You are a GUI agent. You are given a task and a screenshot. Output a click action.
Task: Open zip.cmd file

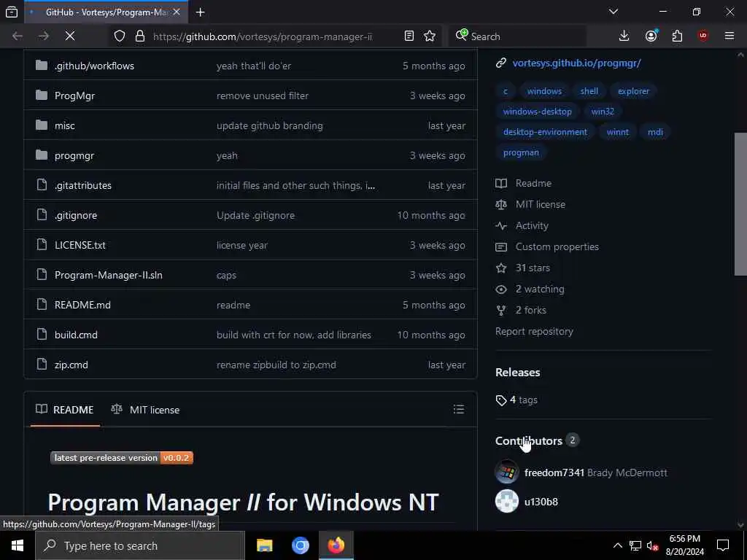coord(71,365)
